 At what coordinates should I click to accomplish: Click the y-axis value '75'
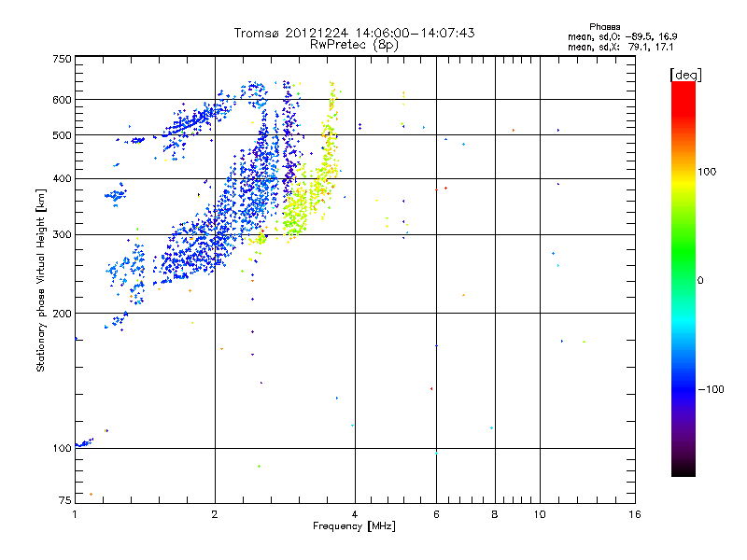click(x=65, y=500)
